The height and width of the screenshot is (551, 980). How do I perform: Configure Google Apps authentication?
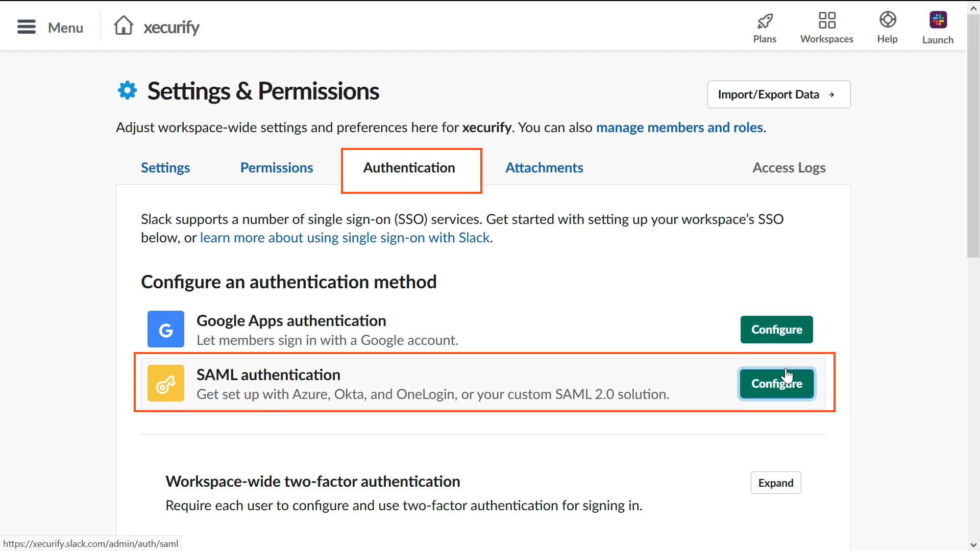point(777,330)
